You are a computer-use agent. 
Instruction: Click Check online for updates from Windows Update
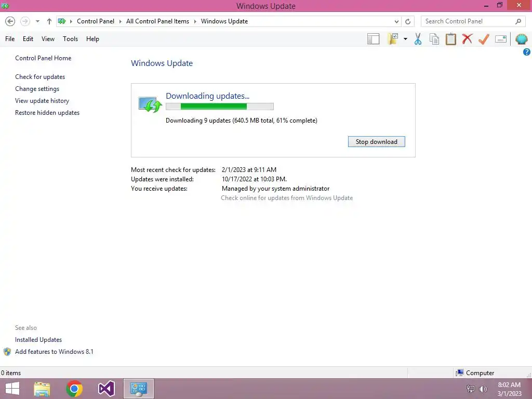[287, 198]
